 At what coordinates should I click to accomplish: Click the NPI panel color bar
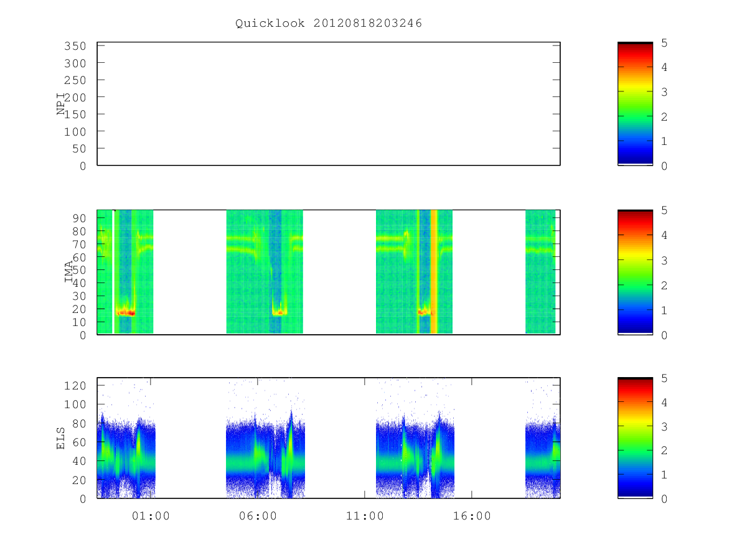pos(635,104)
